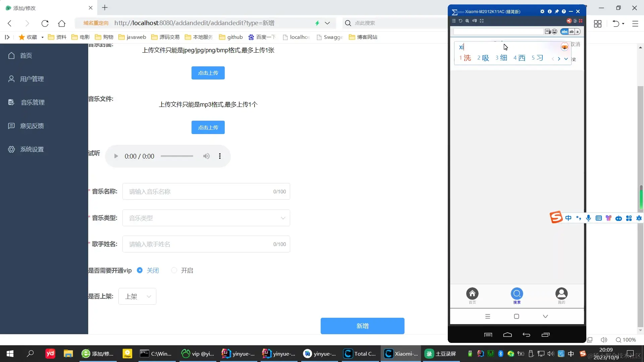Open 音乐管理 in the sidebar
644x362 pixels.
coord(33,103)
